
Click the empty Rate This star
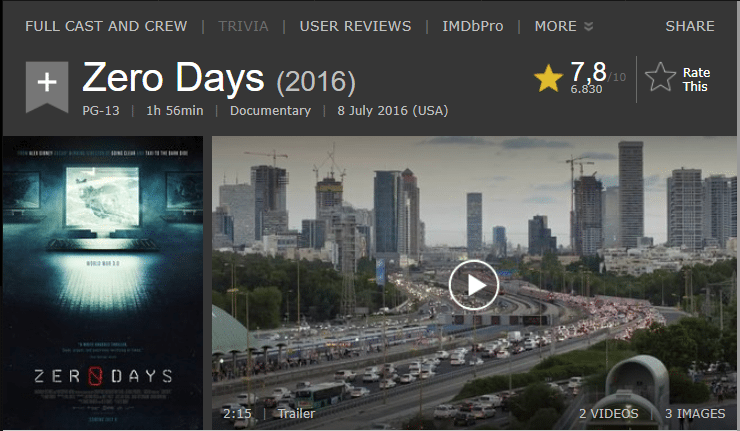coord(660,78)
